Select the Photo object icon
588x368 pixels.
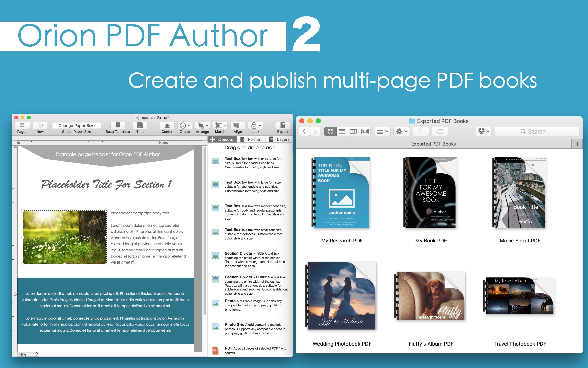coord(216,303)
